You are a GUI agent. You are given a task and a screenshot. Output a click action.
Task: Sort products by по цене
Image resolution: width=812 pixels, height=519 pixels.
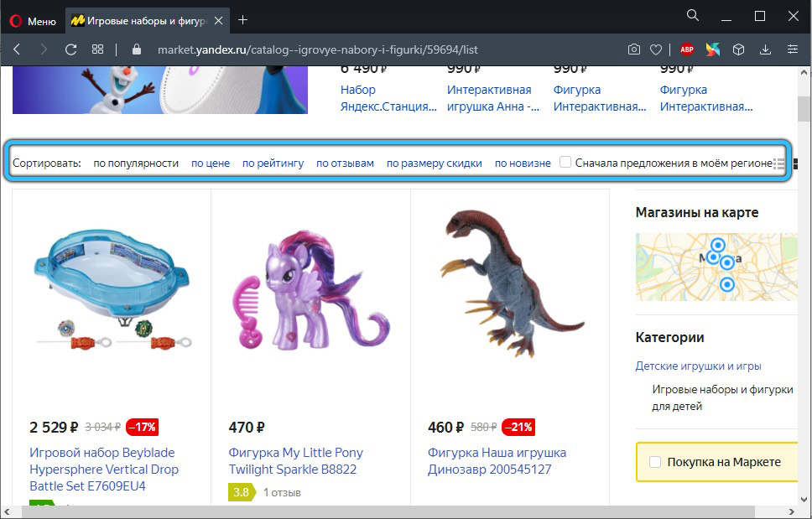pos(211,163)
